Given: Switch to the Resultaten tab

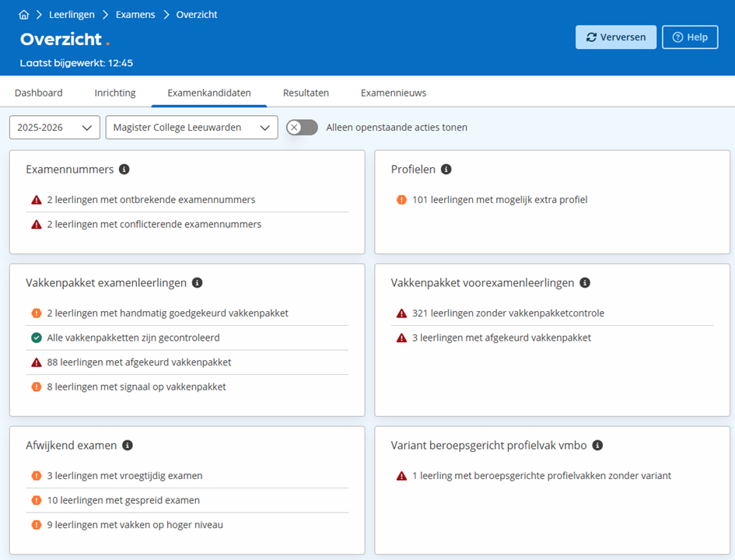Looking at the screenshot, I should tap(306, 93).
